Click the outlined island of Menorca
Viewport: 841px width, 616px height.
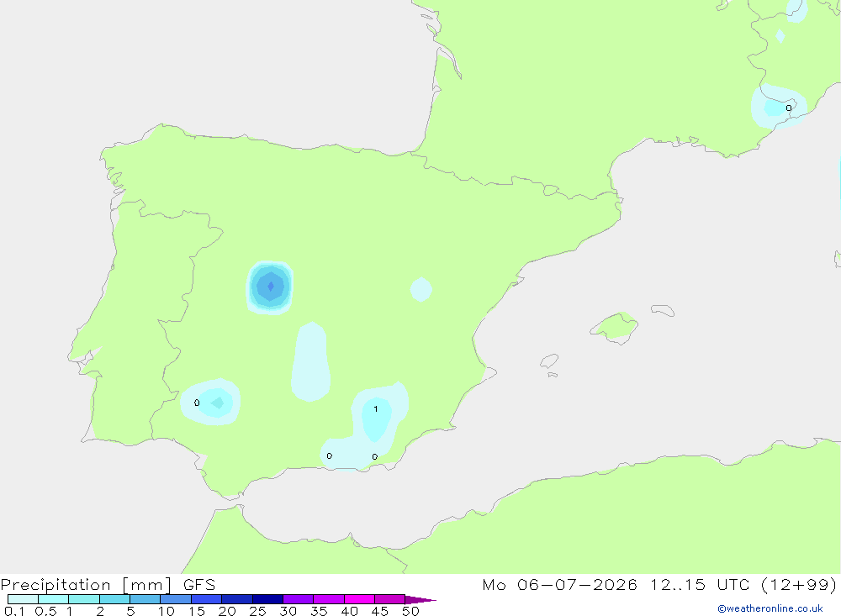663,310
